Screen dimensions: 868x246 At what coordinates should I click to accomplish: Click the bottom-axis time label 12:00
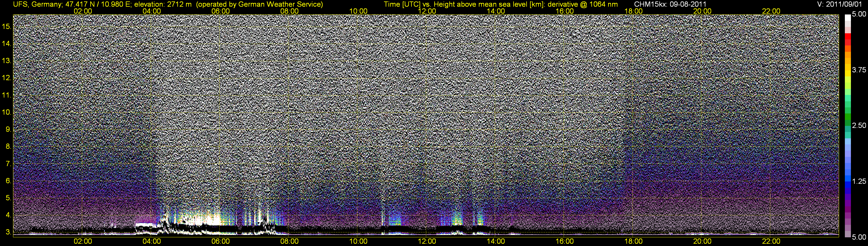(x=427, y=241)
